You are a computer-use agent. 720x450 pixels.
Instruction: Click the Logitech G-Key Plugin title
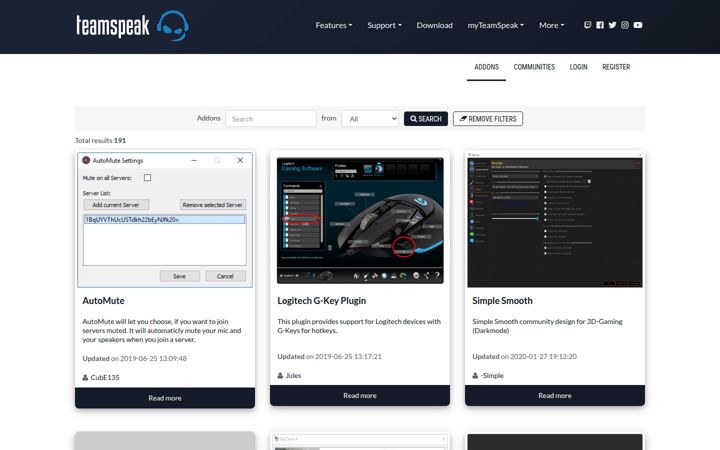tap(321, 301)
